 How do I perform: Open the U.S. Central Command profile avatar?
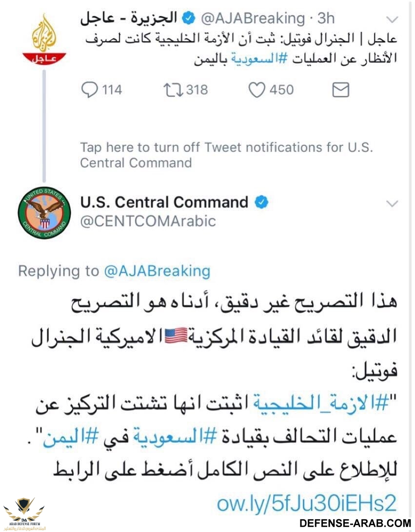(44, 213)
